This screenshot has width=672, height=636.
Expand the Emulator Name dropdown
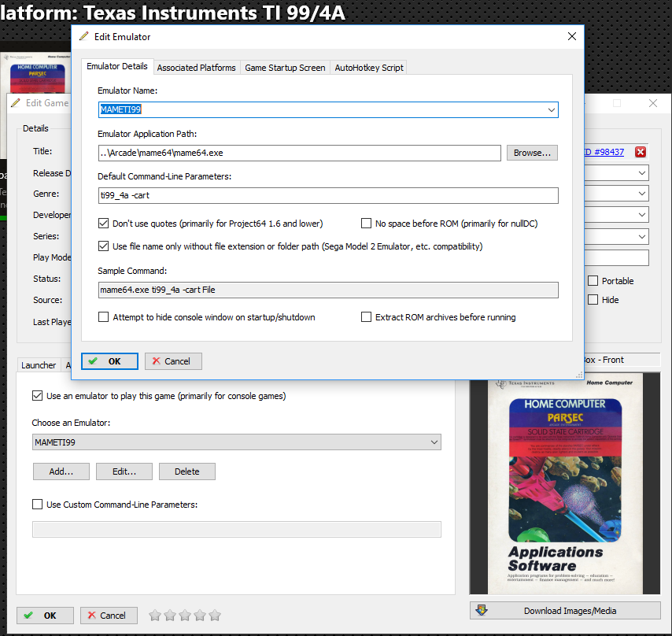(x=551, y=110)
